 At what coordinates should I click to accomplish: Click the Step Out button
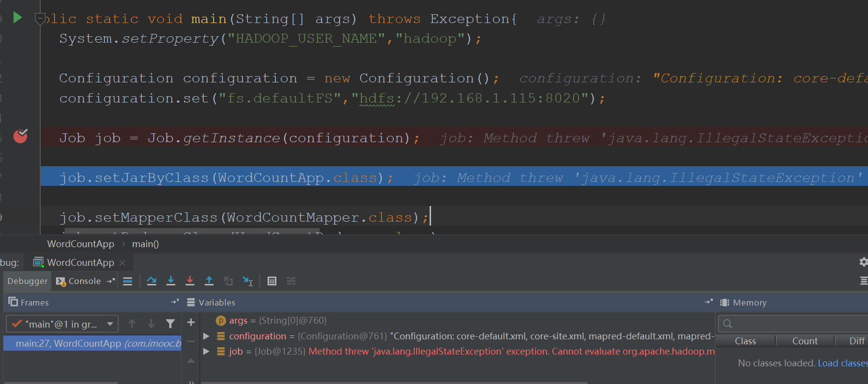click(209, 281)
